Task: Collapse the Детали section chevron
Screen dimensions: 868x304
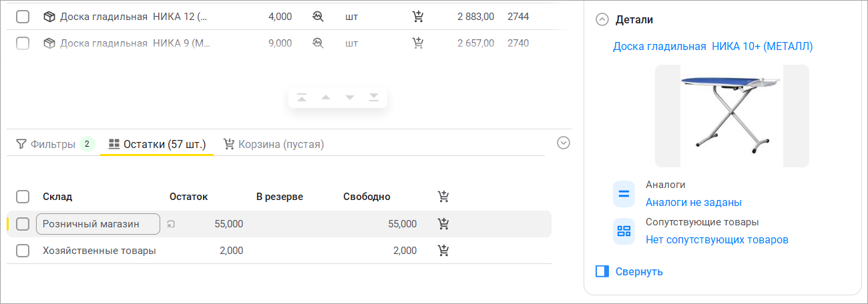Action: (x=602, y=20)
